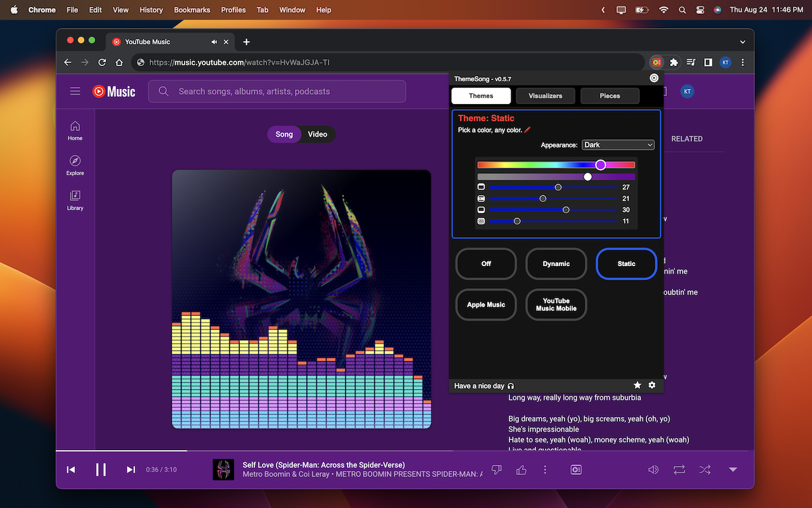812x508 pixels.
Task: Select the Apple Music theme button
Action: pyautogui.click(x=486, y=305)
